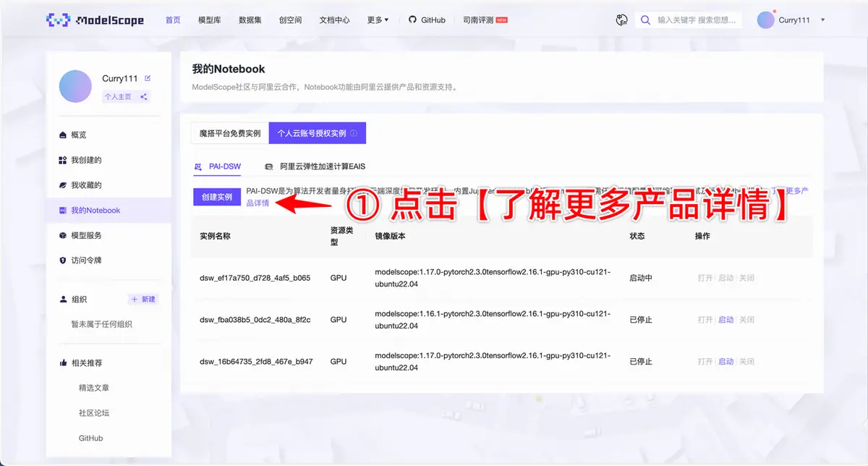Click the info icon on the 个人云账号授权实例 tab
Image resolution: width=868 pixels, height=466 pixels.
(354, 133)
